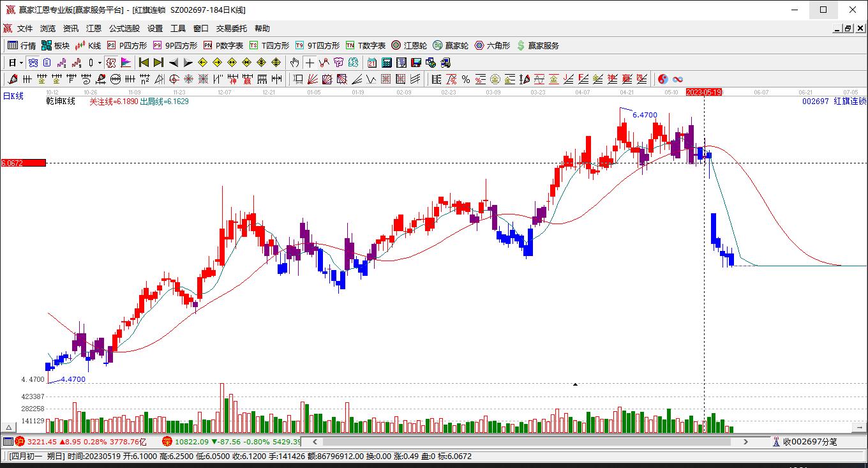The image size is (868, 468).
Task: Open the 赢家轮 wheel tool
Action: 451,45
